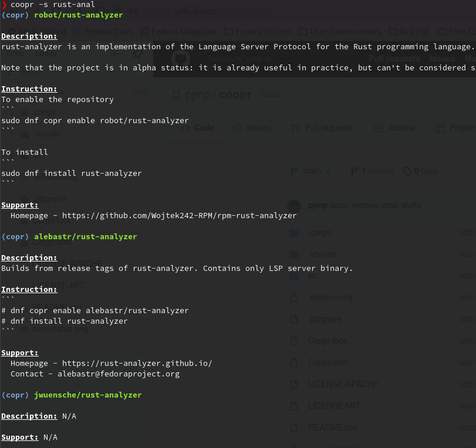476x448 pixels.
Task: Click 'sudo dnf copr enable robot/rust-analyzer' line
Action: tap(95, 121)
